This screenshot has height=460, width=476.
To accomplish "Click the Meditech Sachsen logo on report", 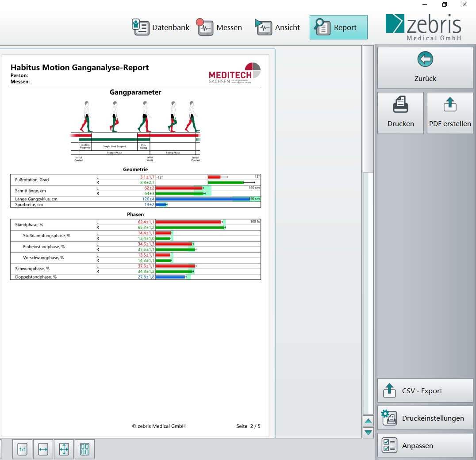I will [234, 73].
